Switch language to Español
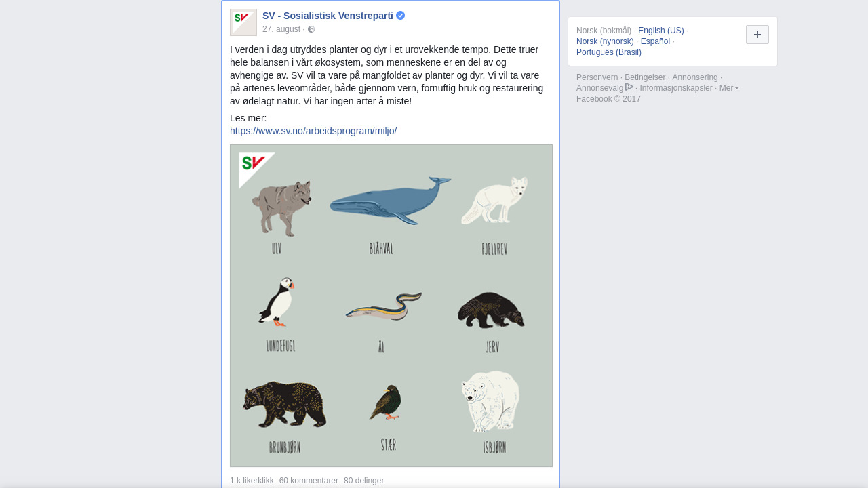 [655, 41]
